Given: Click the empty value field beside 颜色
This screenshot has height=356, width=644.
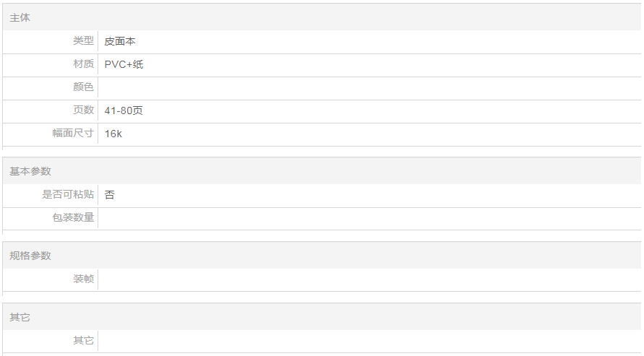Looking at the screenshot, I should coord(369,87).
